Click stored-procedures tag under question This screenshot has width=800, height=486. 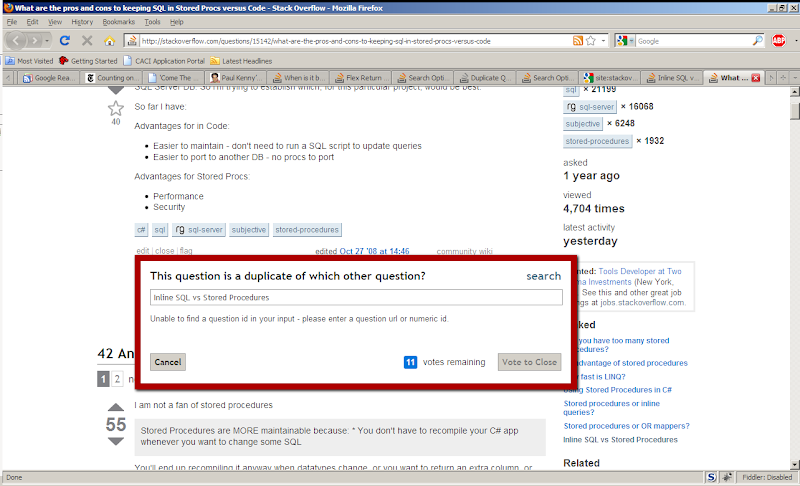[x=307, y=230]
